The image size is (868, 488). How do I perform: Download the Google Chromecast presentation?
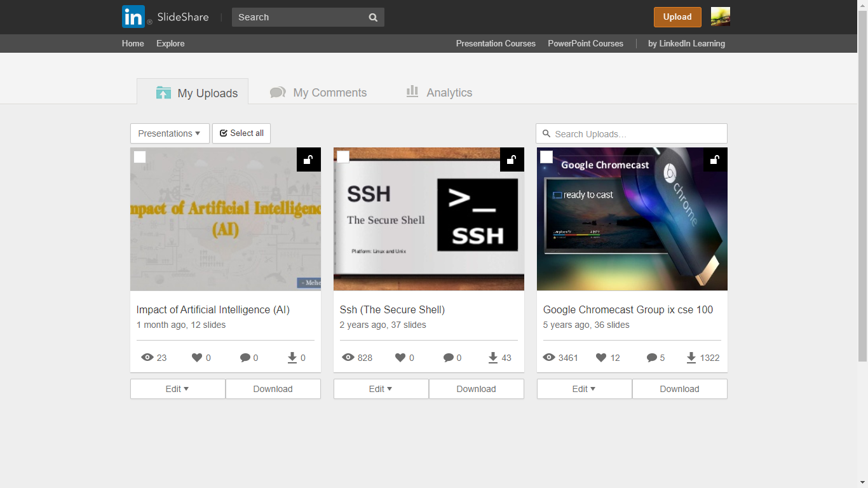pos(680,389)
